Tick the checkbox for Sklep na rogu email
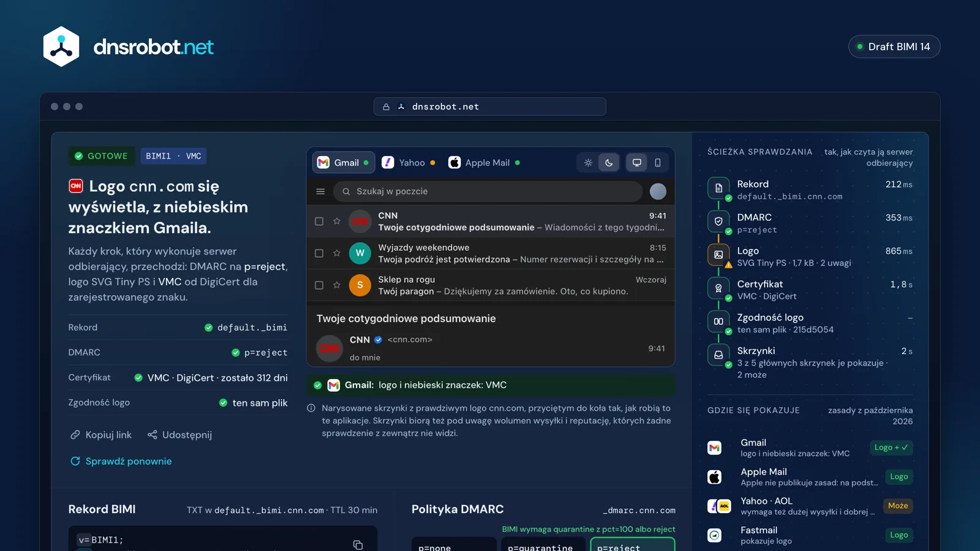980x551 pixels. tap(319, 285)
